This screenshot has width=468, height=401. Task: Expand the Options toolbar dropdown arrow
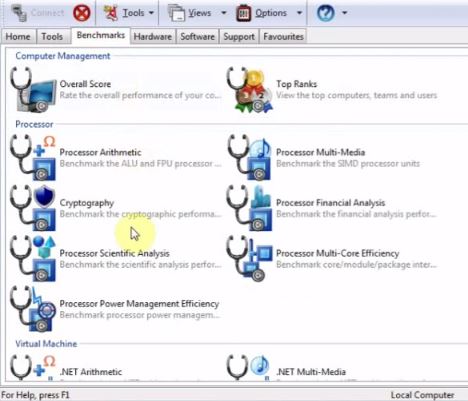click(299, 13)
